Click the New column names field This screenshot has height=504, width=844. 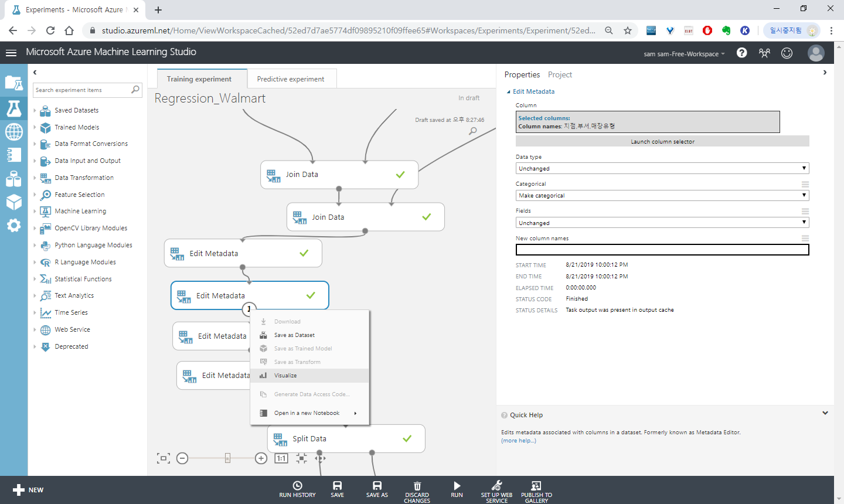pyautogui.click(x=662, y=250)
